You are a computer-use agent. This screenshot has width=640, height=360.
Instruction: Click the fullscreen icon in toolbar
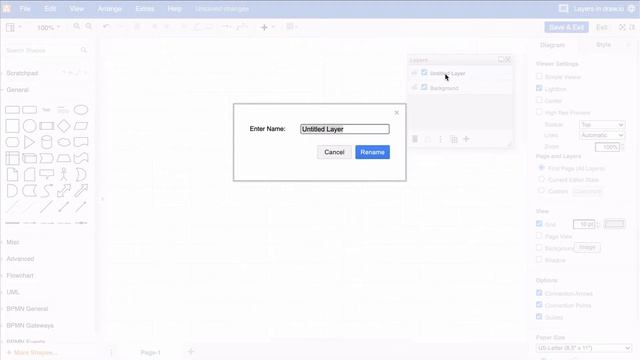[x=622, y=27]
